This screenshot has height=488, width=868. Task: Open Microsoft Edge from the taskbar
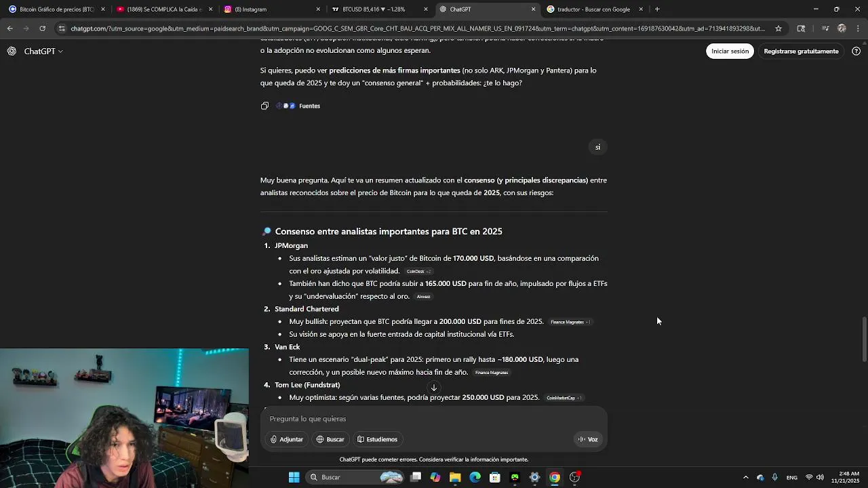coord(475,477)
